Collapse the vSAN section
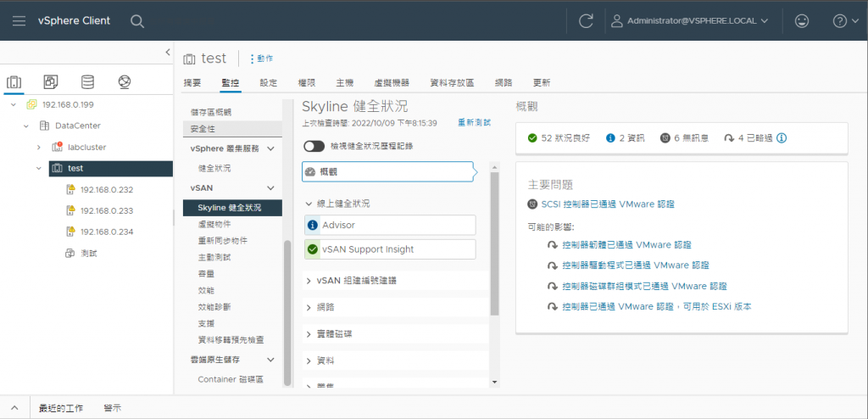Screen dimensions: 868x419 point(270,188)
